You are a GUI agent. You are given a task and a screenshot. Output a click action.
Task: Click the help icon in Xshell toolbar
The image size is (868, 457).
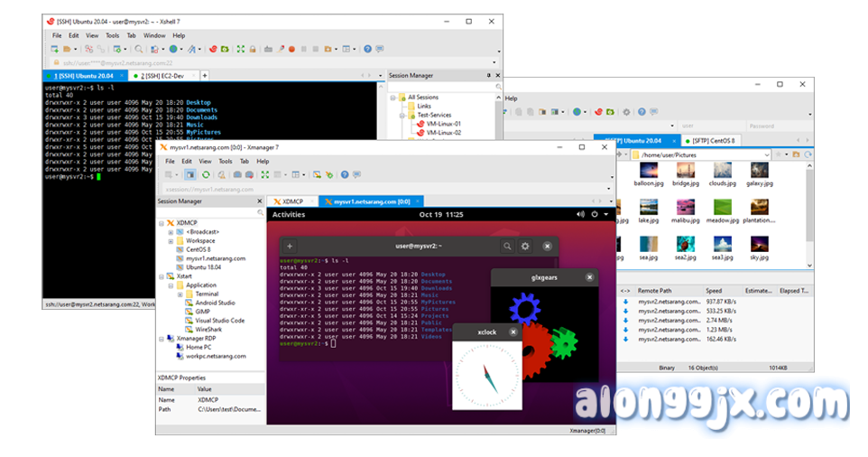[365, 49]
